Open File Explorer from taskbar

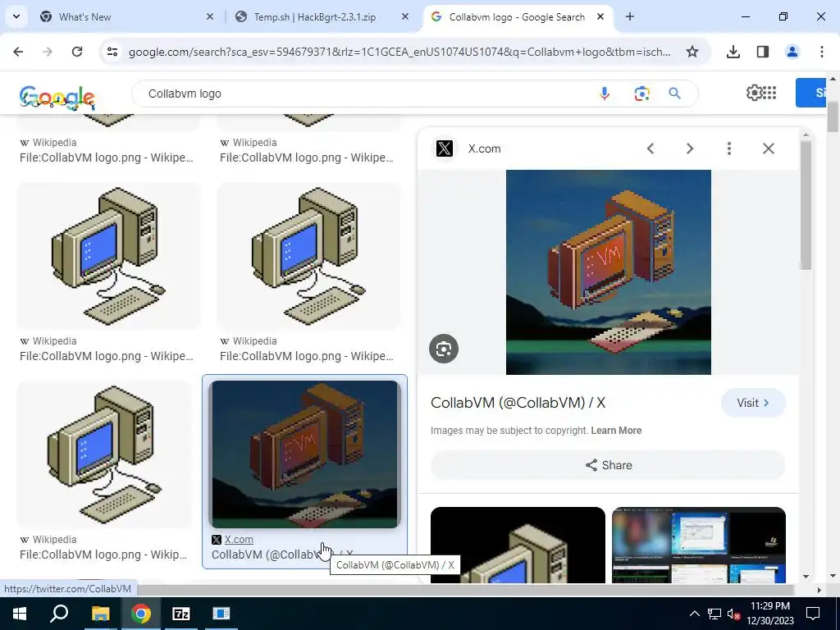click(100, 614)
